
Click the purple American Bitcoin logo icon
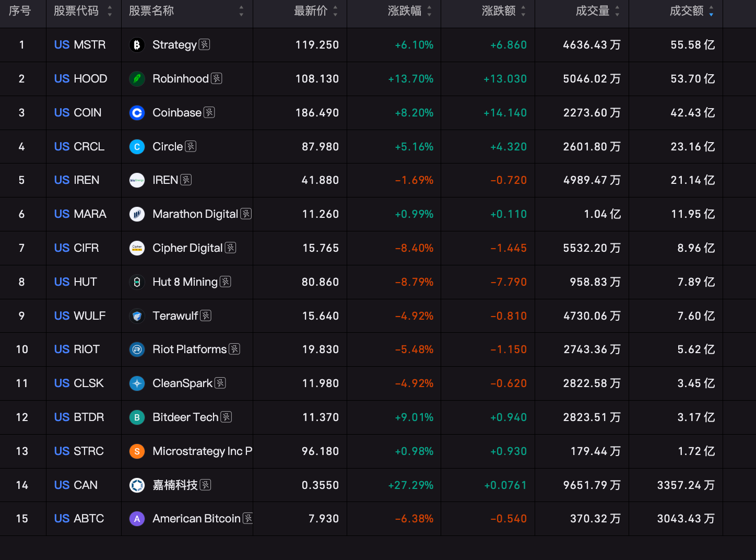tap(137, 519)
